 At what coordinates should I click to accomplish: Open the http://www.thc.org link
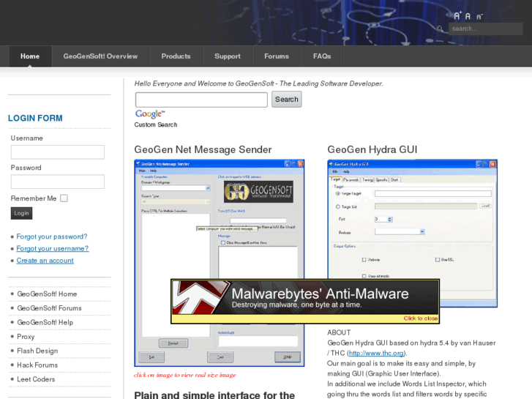coord(376,354)
